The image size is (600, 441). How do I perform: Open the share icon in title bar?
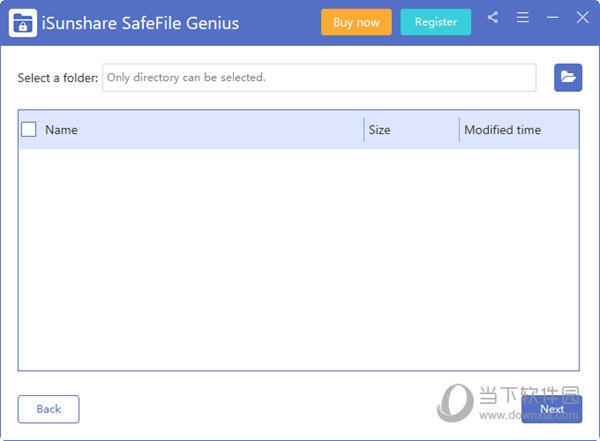click(x=493, y=17)
